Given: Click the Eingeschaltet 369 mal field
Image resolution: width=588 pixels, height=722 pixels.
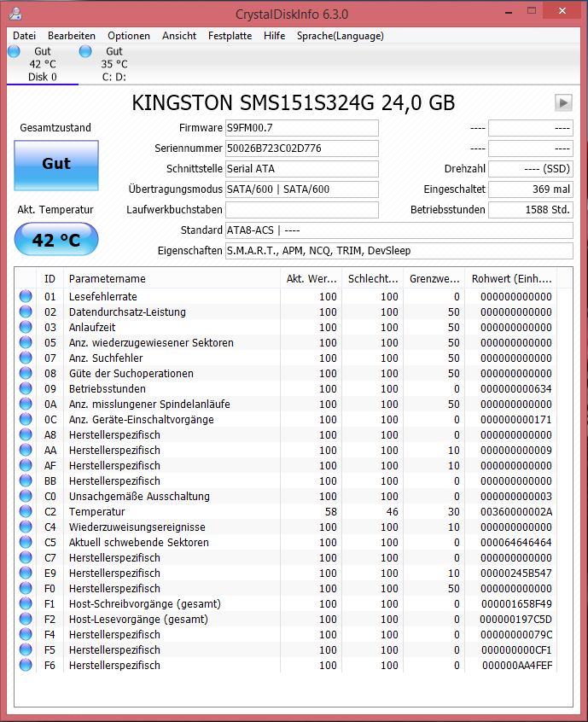Looking at the screenshot, I should pos(531,189).
